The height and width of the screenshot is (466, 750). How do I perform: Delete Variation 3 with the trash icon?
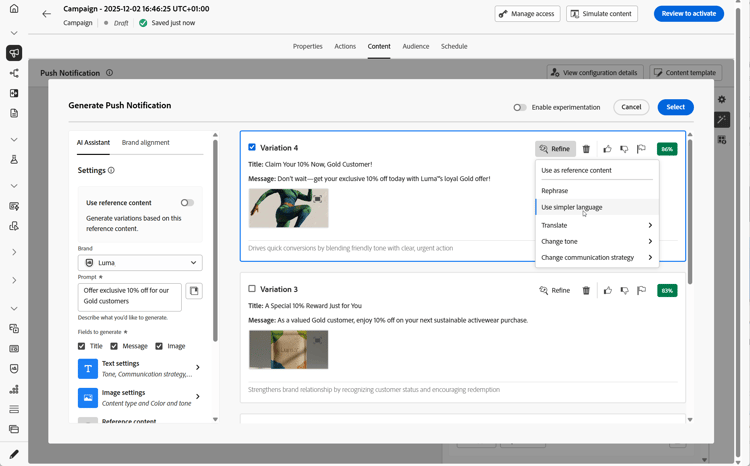pos(586,290)
